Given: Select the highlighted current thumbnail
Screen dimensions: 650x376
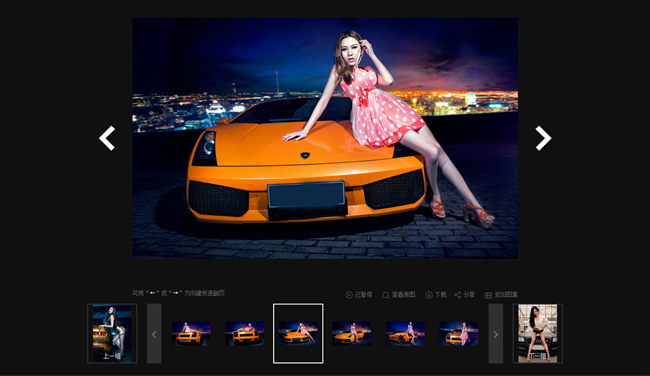Looking at the screenshot, I should [298, 333].
